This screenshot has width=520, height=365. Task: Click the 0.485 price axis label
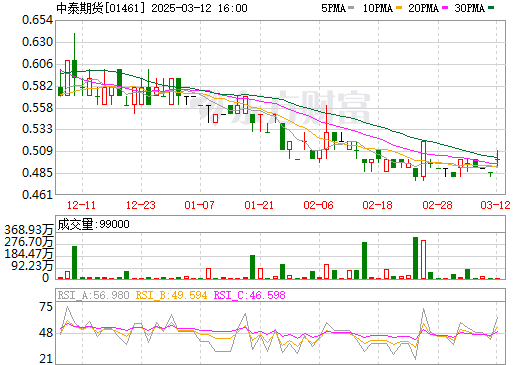[38, 173]
